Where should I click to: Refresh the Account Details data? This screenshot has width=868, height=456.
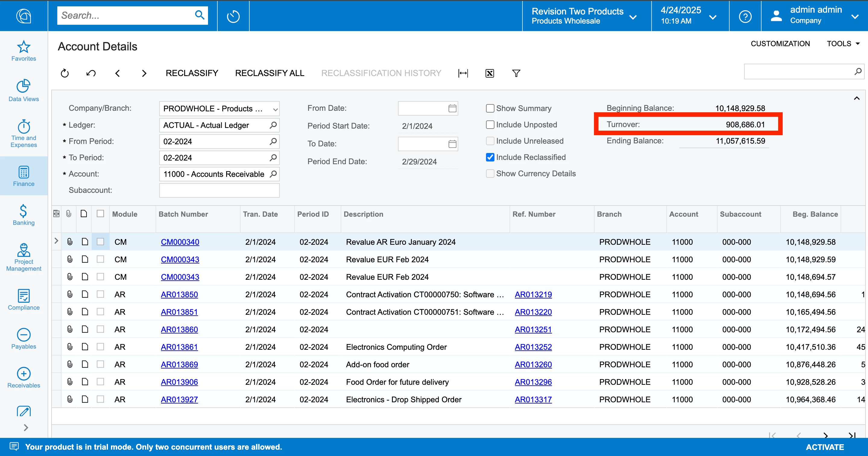(x=65, y=73)
